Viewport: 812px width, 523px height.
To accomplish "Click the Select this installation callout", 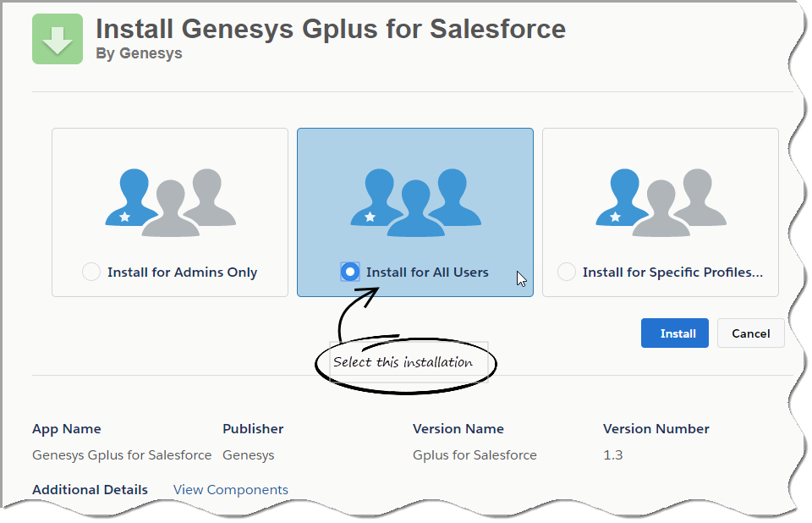I will [x=405, y=363].
